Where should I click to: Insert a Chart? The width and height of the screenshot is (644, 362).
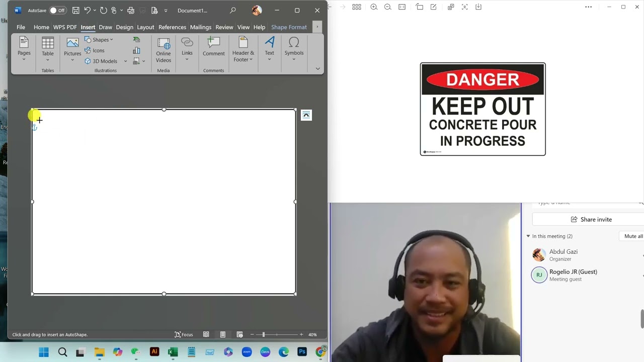click(x=136, y=50)
